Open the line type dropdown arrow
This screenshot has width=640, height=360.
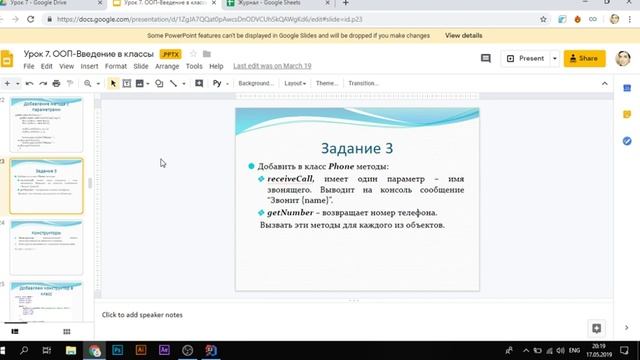(184, 84)
